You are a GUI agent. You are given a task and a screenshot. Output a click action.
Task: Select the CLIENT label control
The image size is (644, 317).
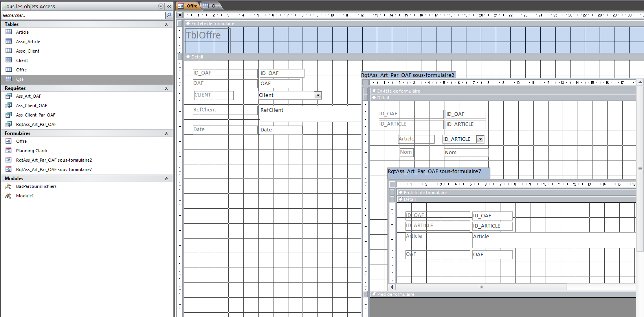(214, 95)
